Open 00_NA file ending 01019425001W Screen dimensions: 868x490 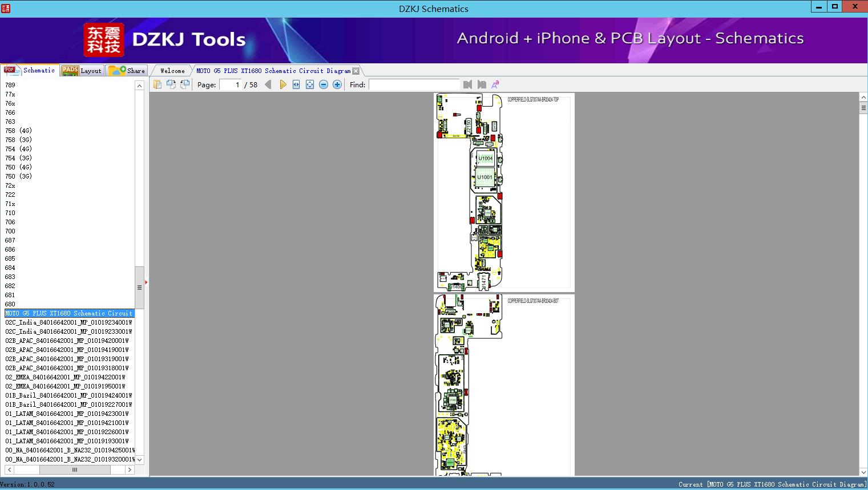tap(70, 450)
